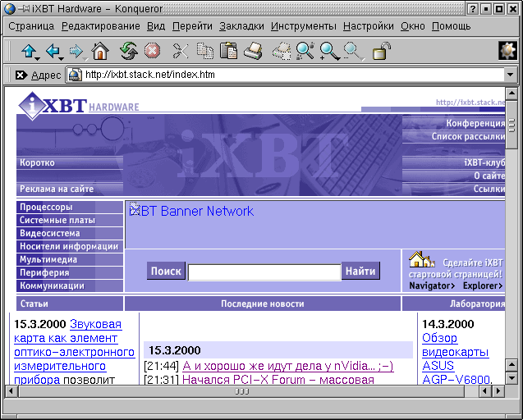
Task: Click the Paste clipboard icon
Action: coord(228,52)
